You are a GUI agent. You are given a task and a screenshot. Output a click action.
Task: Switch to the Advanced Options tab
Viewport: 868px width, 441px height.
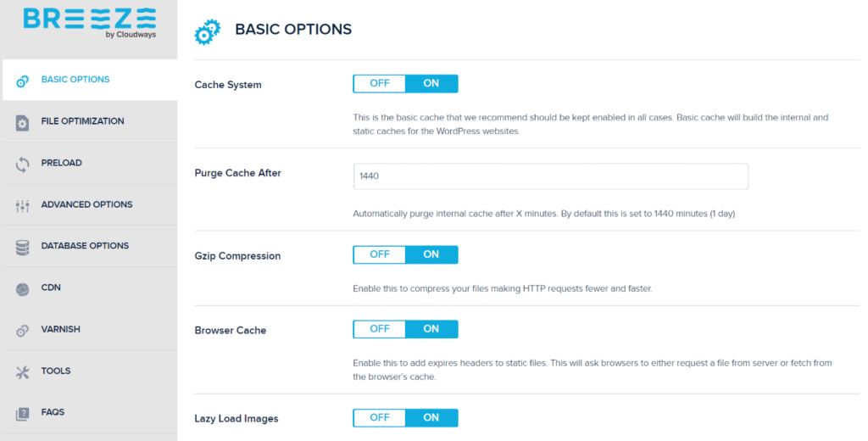point(86,204)
